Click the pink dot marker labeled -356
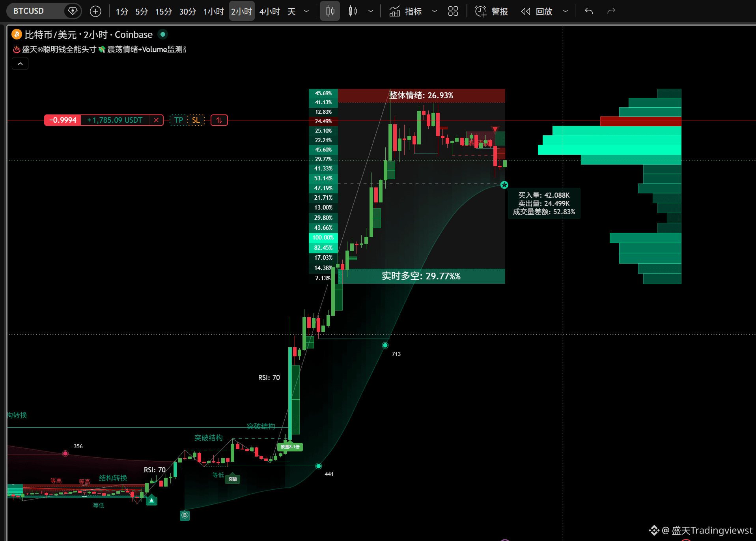The width and height of the screenshot is (756, 541). (65, 453)
